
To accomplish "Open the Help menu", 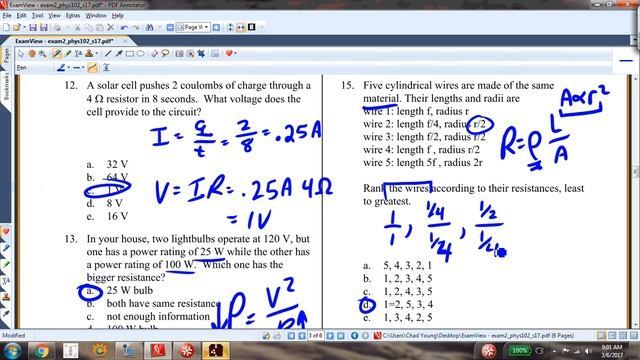I will [x=118, y=16].
